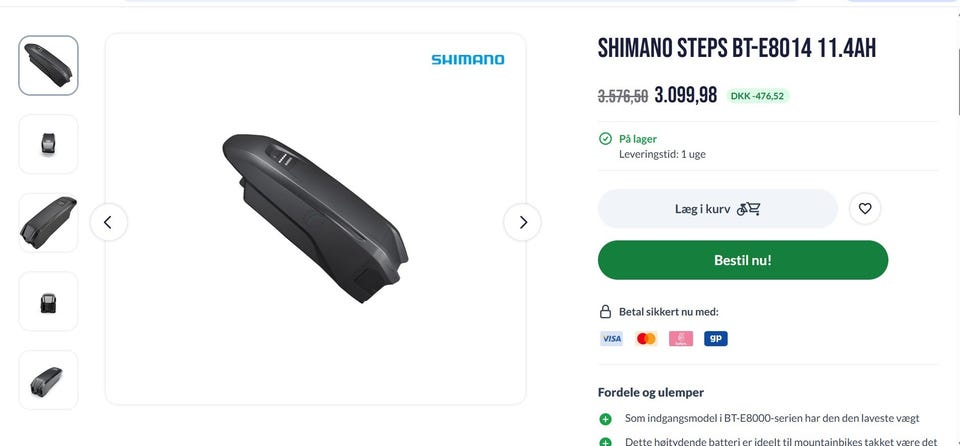Click the green Bestil nu! button

(742, 260)
